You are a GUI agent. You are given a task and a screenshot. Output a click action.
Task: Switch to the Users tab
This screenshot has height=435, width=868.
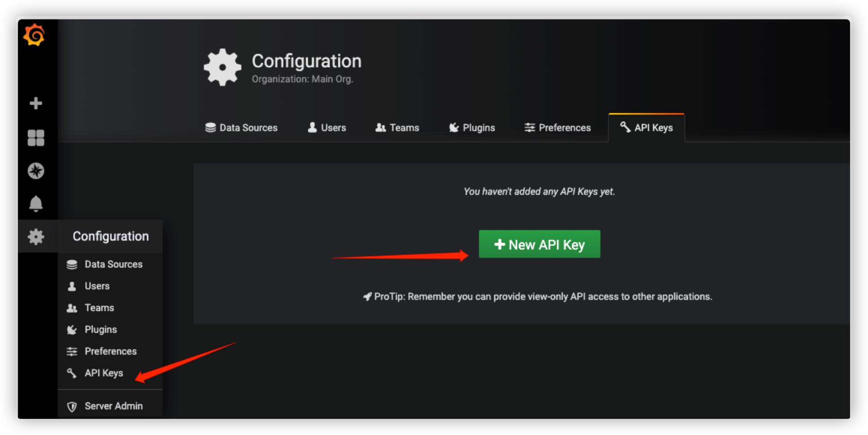[x=327, y=128]
